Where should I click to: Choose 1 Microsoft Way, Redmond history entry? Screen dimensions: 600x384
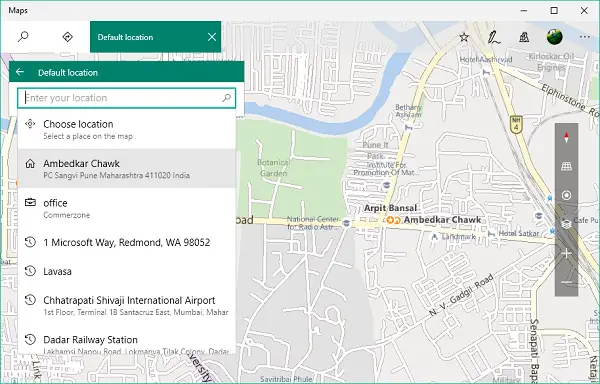click(126, 242)
